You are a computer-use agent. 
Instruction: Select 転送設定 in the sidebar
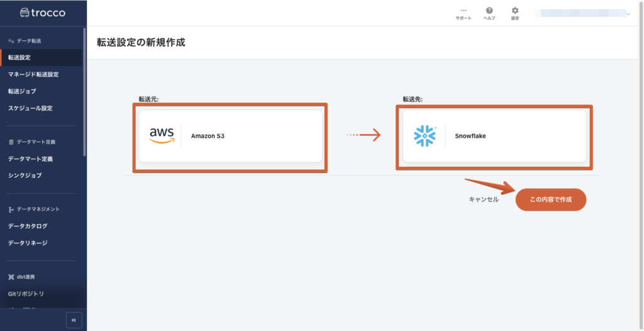(x=19, y=58)
